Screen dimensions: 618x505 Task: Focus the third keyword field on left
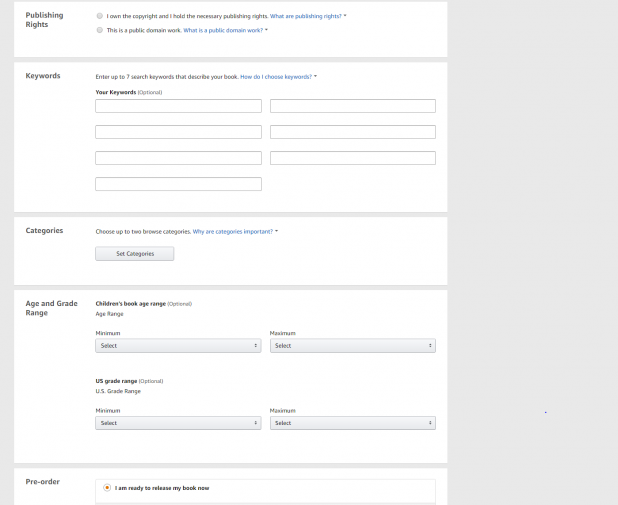pyautogui.click(x=179, y=132)
